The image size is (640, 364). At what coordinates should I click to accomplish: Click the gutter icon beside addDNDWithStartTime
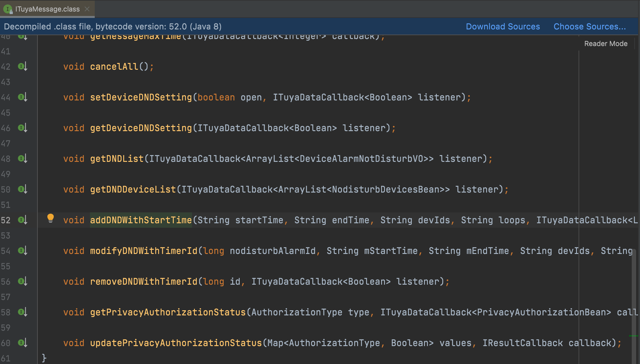22,220
